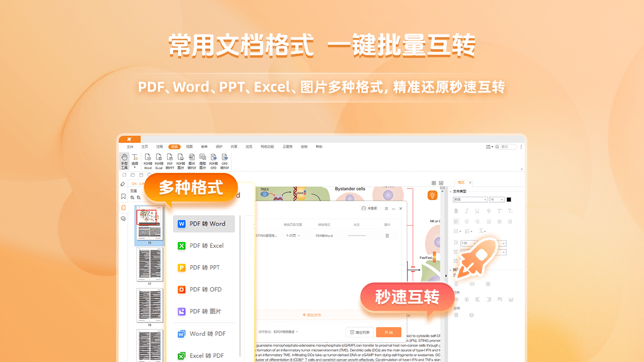Screen dimensions: 644x362
Task: Click PDF转Excel ribbon icon
Action: tap(159, 161)
